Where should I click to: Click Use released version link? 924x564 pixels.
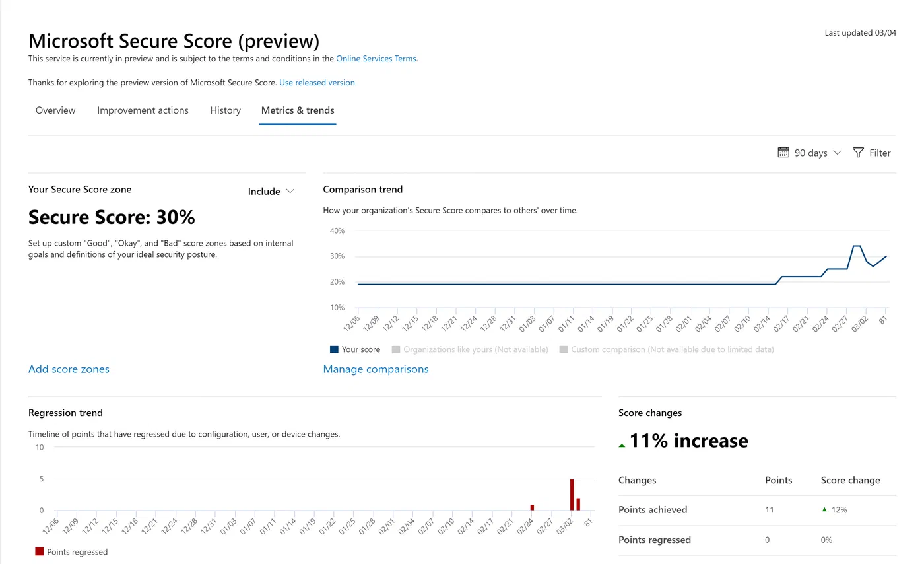317,83
